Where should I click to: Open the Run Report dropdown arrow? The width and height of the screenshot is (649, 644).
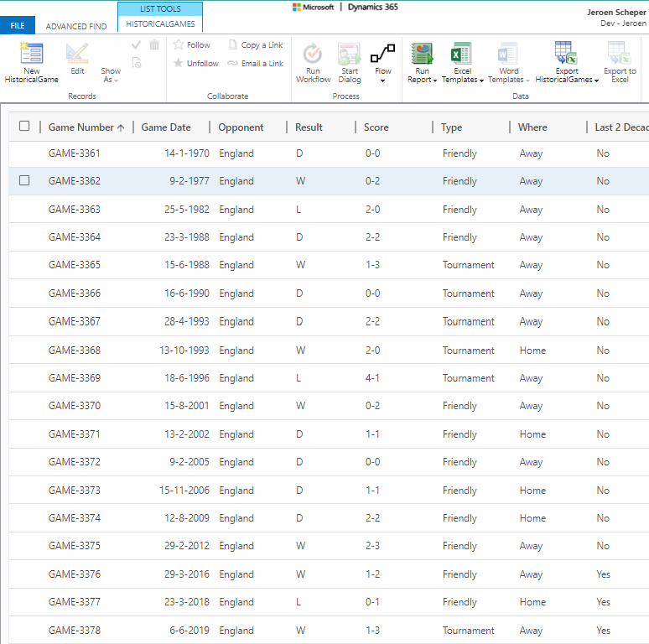[x=435, y=80]
